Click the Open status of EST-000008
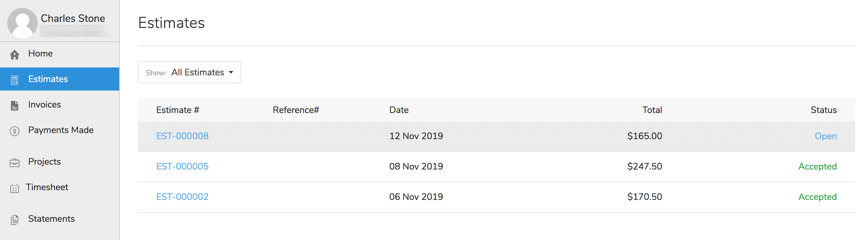The height and width of the screenshot is (240, 868). [825, 136]
